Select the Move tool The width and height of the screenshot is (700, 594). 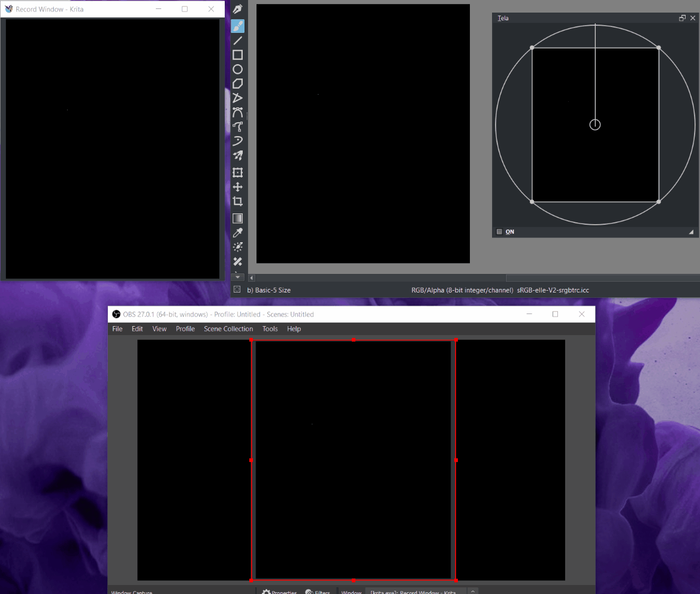238,187
